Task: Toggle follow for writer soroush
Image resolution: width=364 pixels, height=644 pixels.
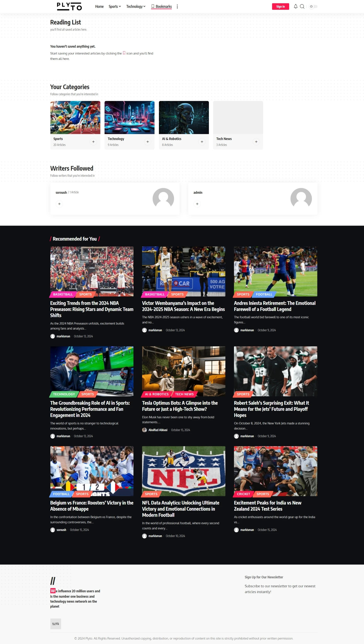Action: tap(59, 204)
